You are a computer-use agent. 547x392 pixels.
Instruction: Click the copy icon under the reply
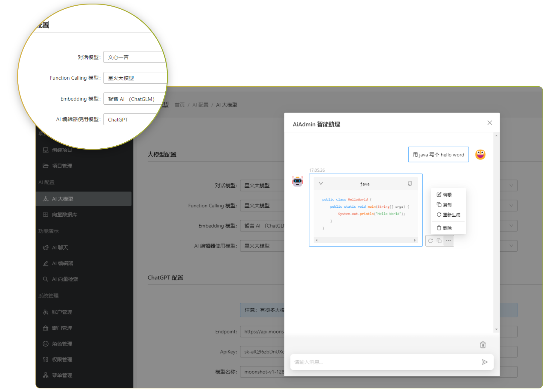tap(439, 241)
